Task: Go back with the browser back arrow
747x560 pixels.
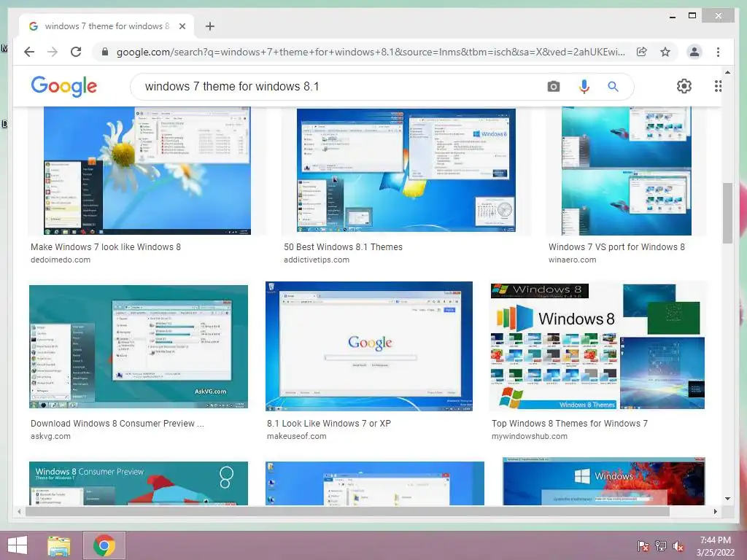Action: click(x=29, y=52)
